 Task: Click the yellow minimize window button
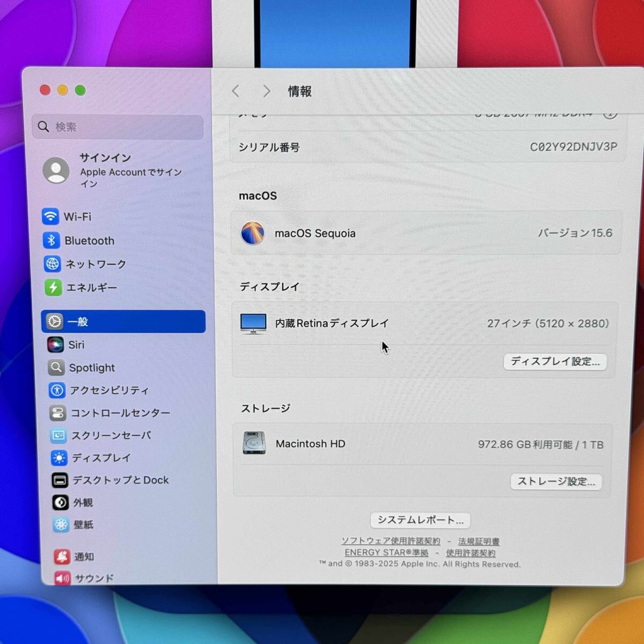pyautogui.click(x=63, y=90)
